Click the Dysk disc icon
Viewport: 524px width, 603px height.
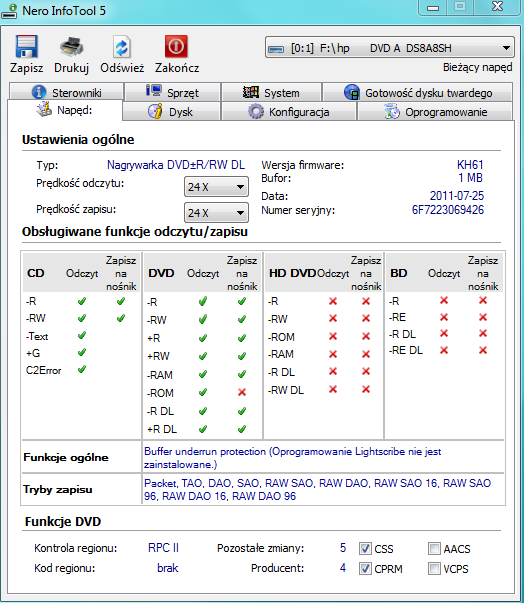(x=155, y=112)
